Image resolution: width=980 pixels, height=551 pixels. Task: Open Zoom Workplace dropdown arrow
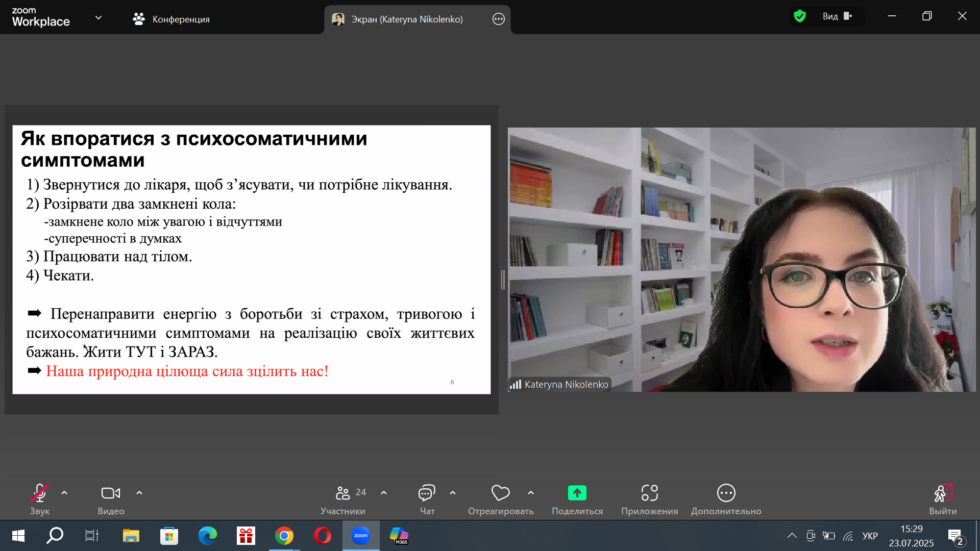99,18
